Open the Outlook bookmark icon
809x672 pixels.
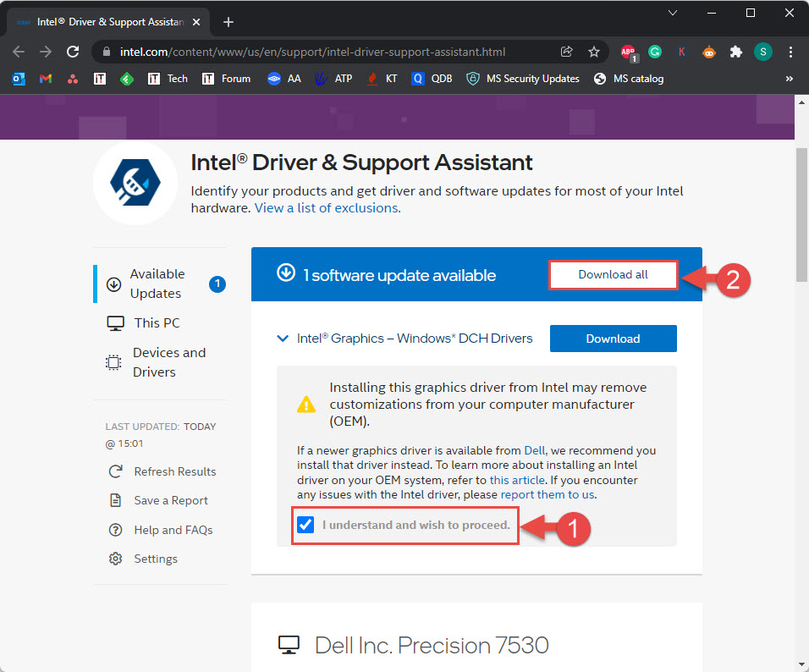pos(19,79)
